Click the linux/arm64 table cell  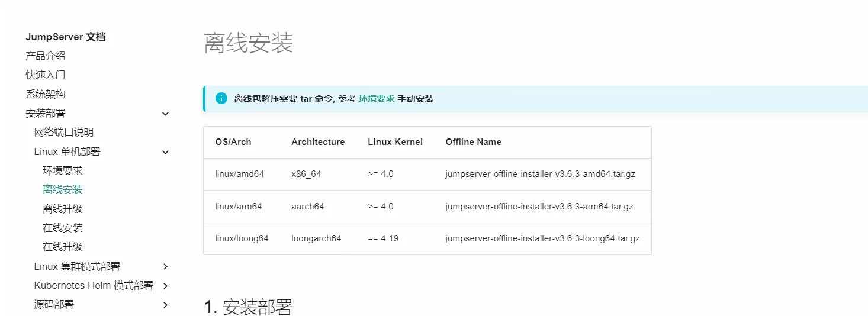coord(239,207)
